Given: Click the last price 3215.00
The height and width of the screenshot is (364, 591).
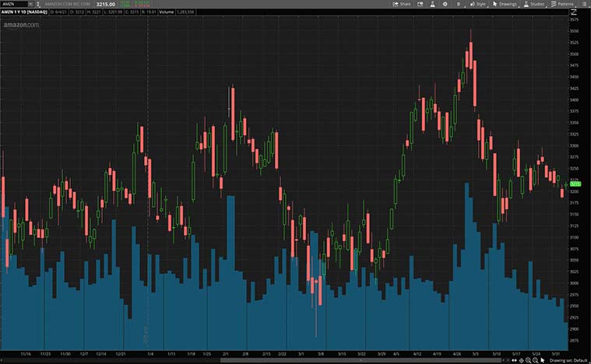Looking at the screenshot, I should [x=106, y=4].
